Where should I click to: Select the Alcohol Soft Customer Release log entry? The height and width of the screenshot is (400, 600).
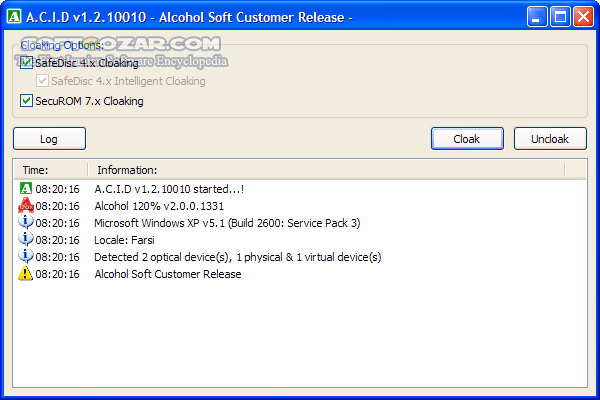click(167, 274)
